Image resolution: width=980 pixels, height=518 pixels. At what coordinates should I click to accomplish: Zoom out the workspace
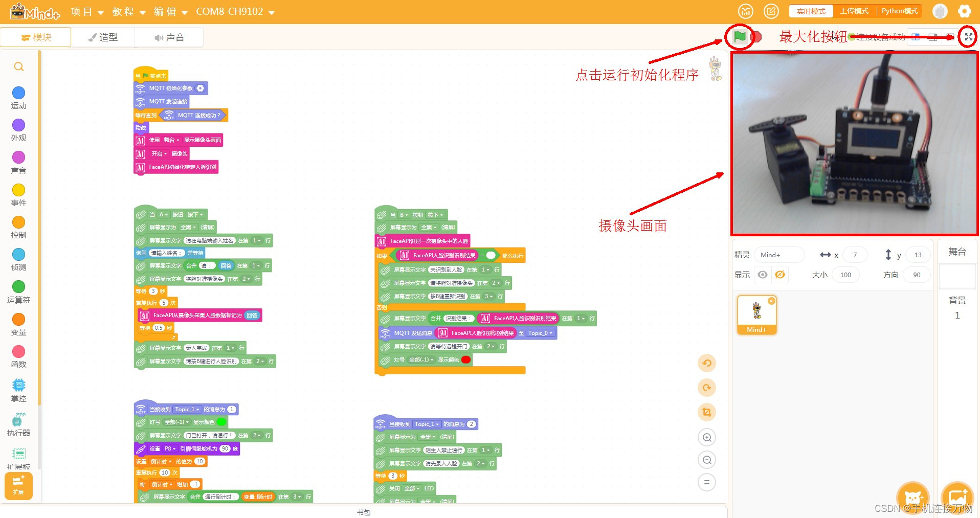click(707, 460)
